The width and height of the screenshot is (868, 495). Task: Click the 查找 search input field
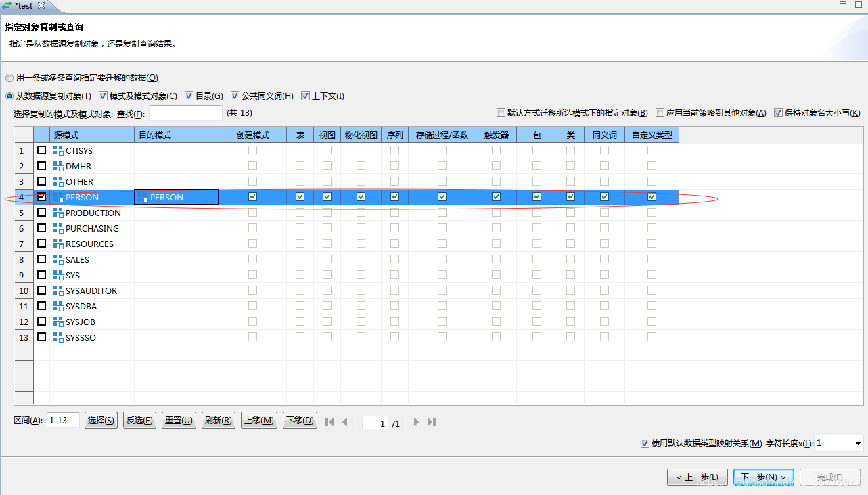[x=185, y=113]
